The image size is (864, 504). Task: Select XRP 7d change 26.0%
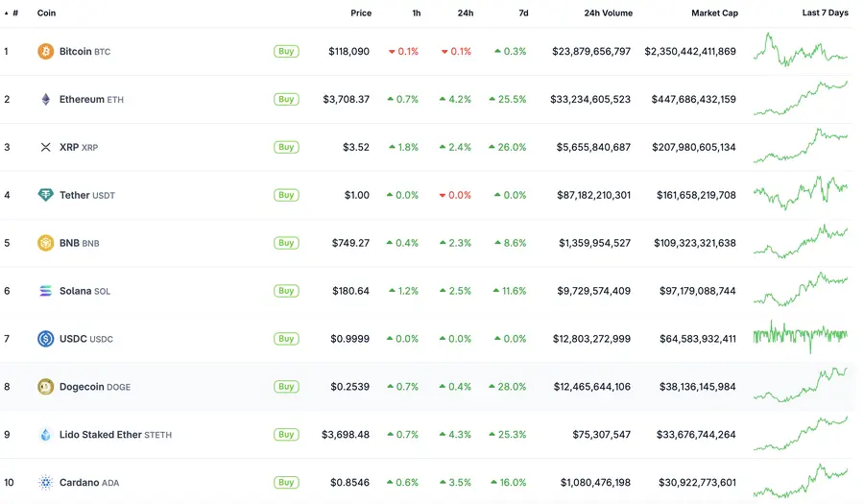tap(508, 147)
